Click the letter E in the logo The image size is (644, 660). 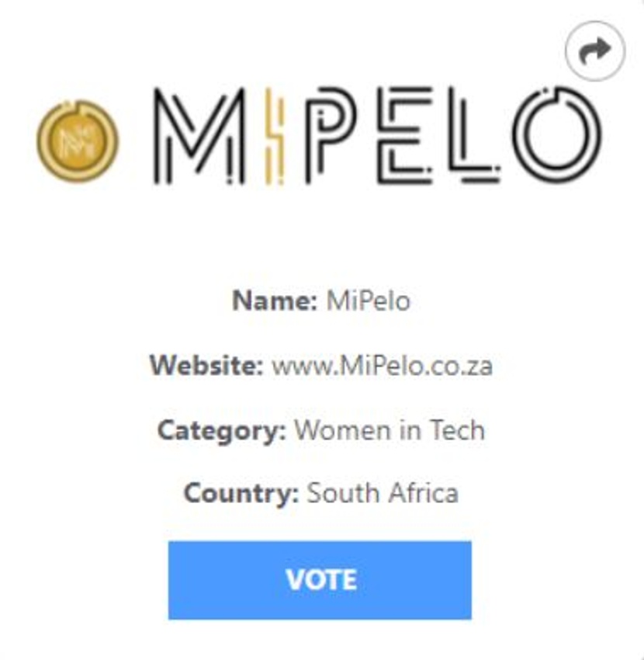(405, 136)
